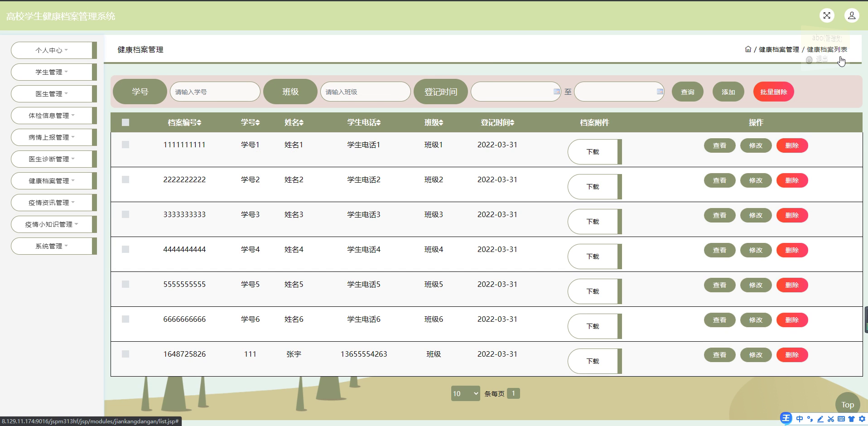Screen dimensions: 868x426
Task: Click the 添加 add button
Action: pyautogui.click(x=728, y=92)
